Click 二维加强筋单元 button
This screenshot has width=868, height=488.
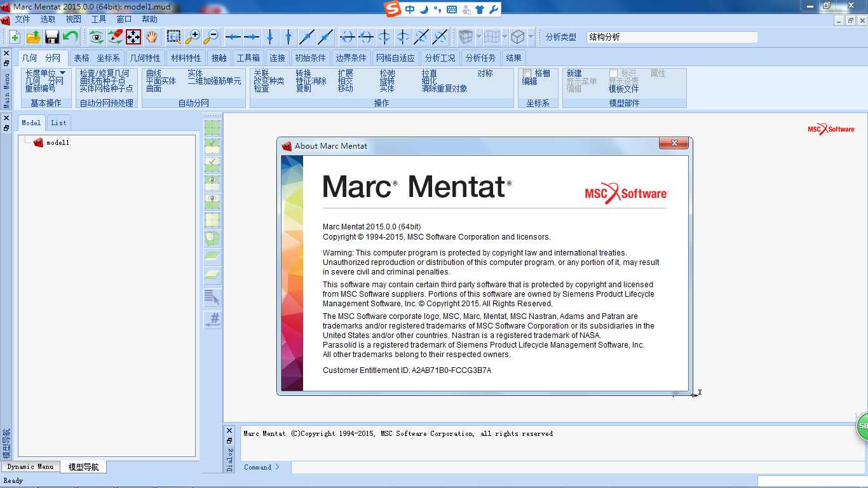(214, 81)
